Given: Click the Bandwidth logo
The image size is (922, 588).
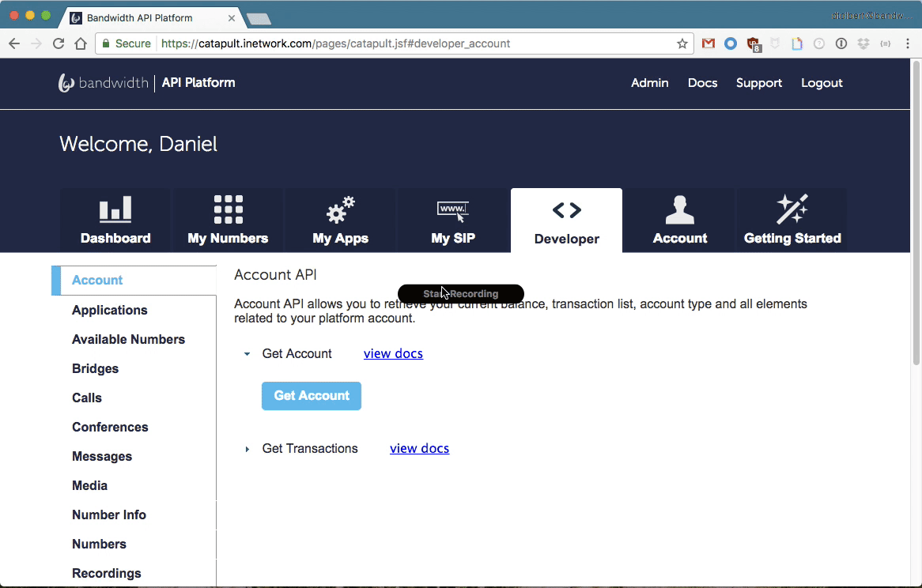Looking at the screenshot, I should coord(104,83).
